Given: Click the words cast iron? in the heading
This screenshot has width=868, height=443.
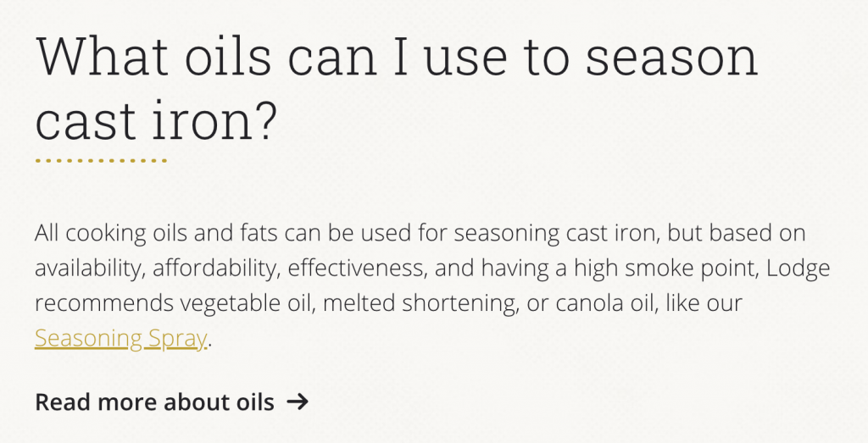Looking at the screenshot, I should click(156, 121).
